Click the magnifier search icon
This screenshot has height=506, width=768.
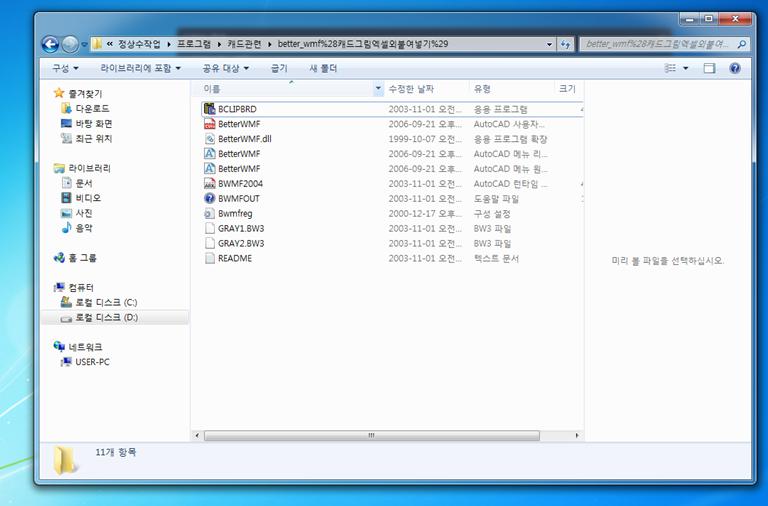(x=742, y=44)
